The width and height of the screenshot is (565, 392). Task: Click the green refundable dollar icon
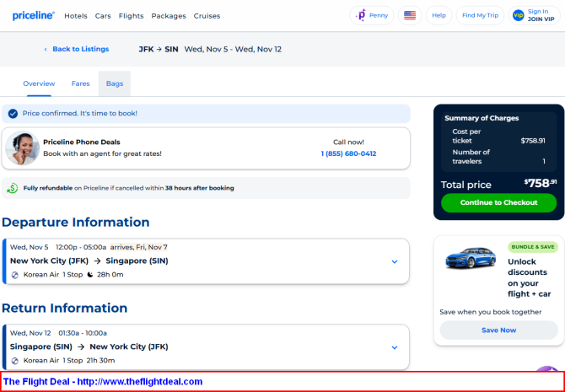13,188
